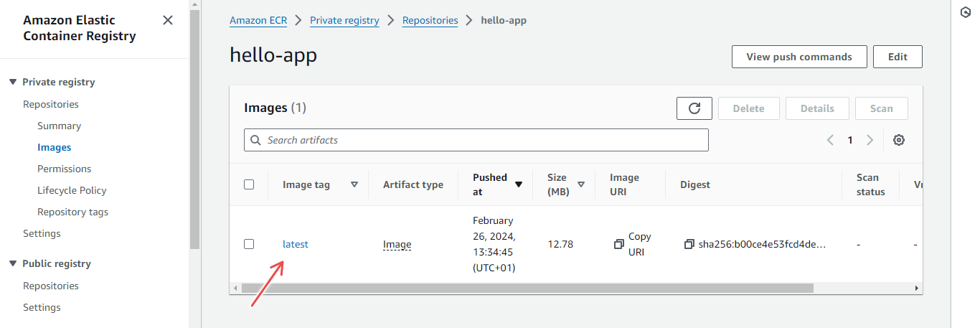Click the Details button

click(817, 108)
